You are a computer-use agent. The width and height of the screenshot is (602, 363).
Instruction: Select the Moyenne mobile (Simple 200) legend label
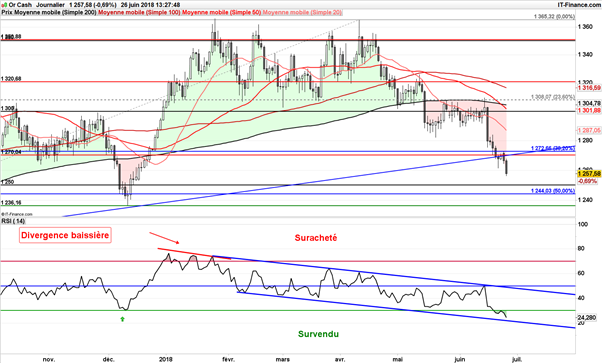(x=54, y=13)
